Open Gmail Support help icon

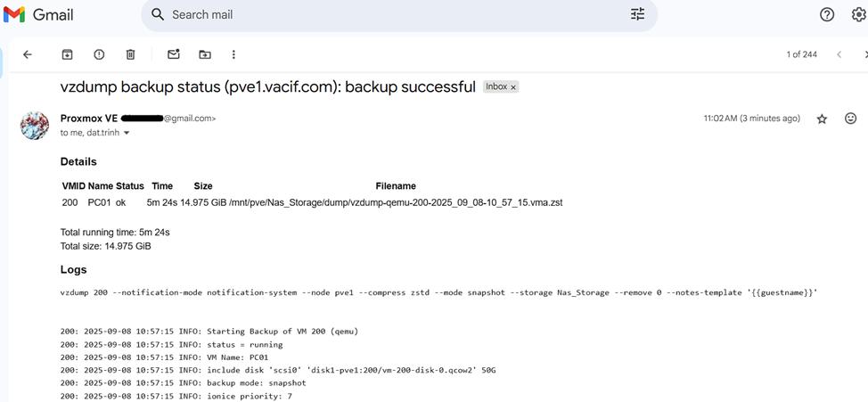click(x=827, y=14)
